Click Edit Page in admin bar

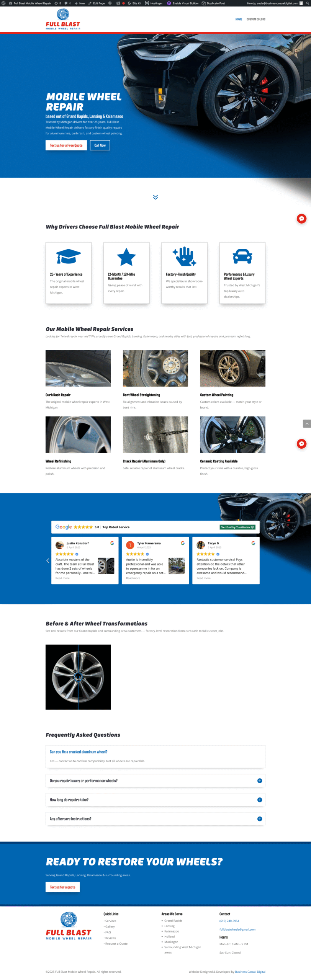coord(97,3)
